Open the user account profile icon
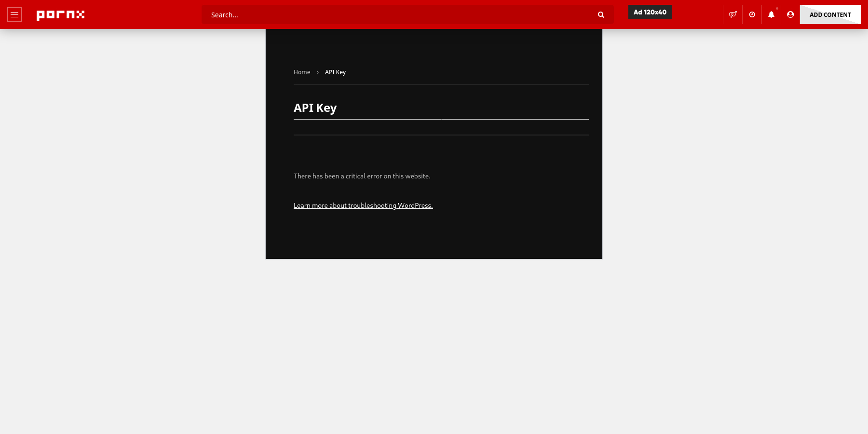868x434 pixels. click(x=790, y=14)
